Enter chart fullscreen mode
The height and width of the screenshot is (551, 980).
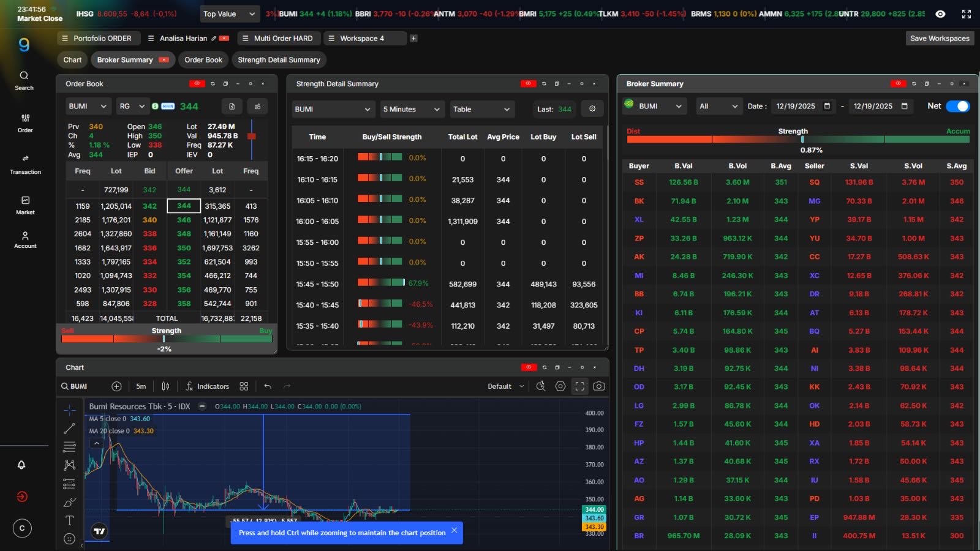pos(579,386)
